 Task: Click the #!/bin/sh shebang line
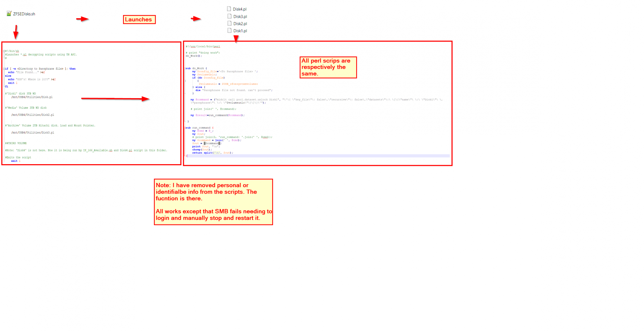pyautogui.click(x=12, y=51)
